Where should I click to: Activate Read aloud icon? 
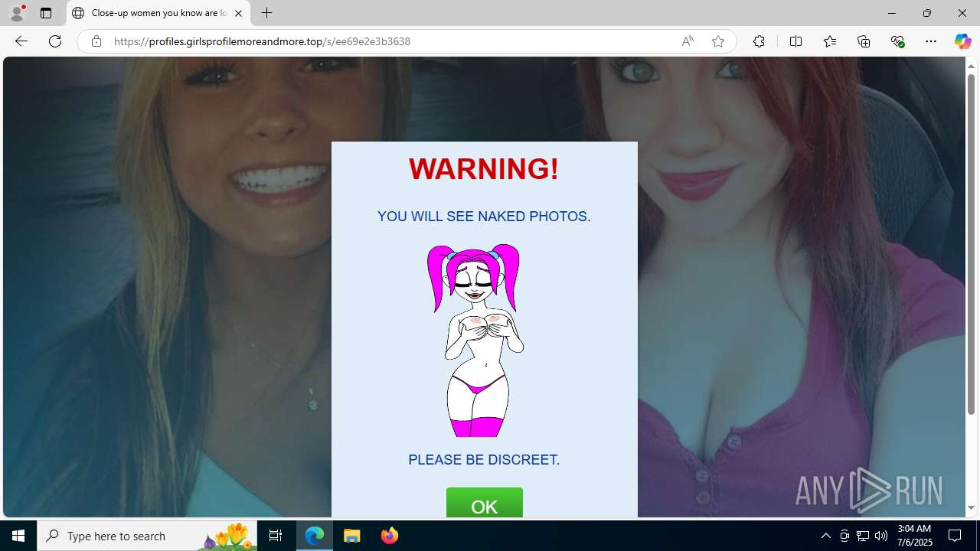(688, 41)
